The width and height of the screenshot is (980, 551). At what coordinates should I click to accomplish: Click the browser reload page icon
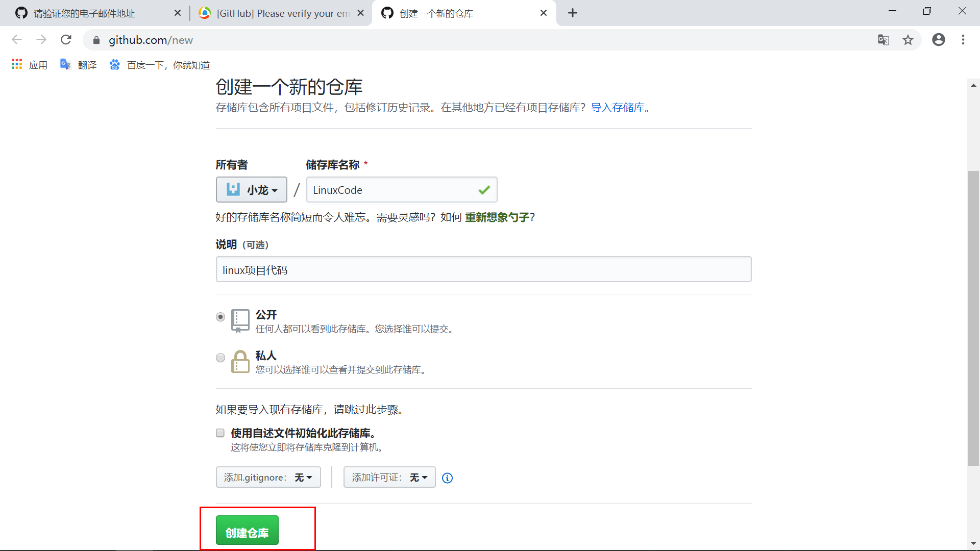point(66,40)
